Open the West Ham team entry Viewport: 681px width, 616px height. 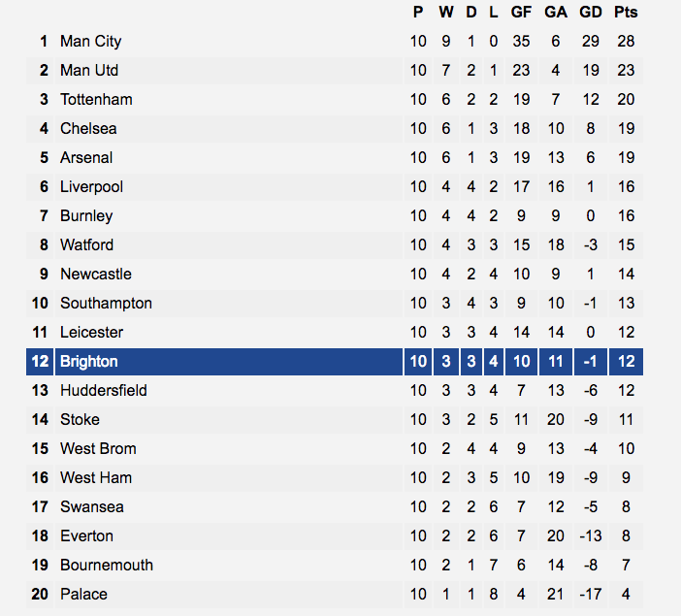(x=95, y=478)
